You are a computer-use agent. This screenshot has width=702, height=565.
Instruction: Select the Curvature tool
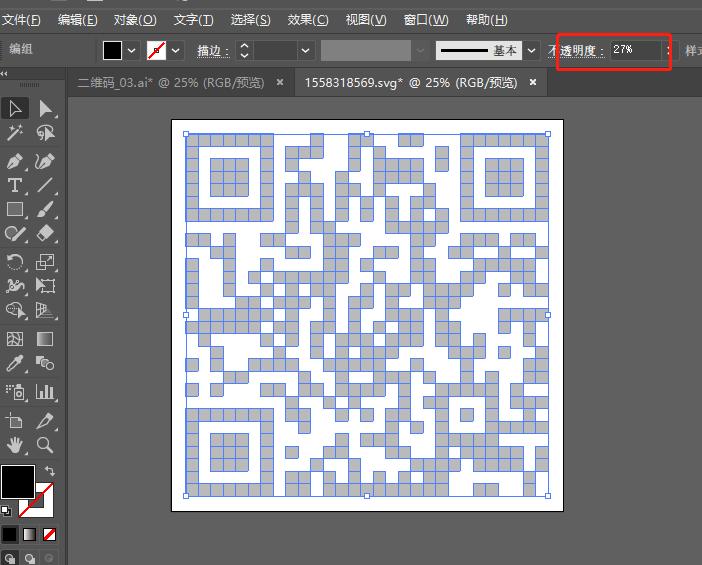[45, 161]
